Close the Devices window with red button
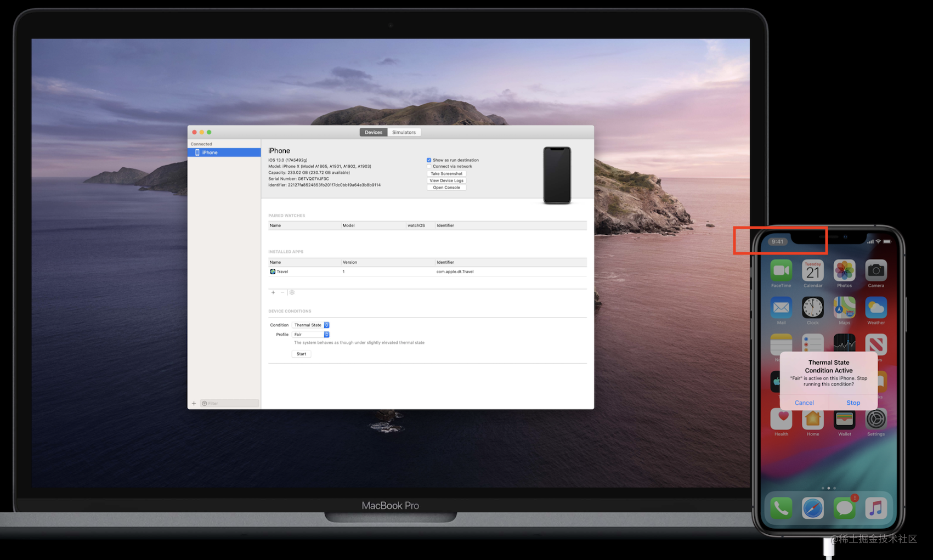Viewport: 933px width, 560px height. coord(194,132)
